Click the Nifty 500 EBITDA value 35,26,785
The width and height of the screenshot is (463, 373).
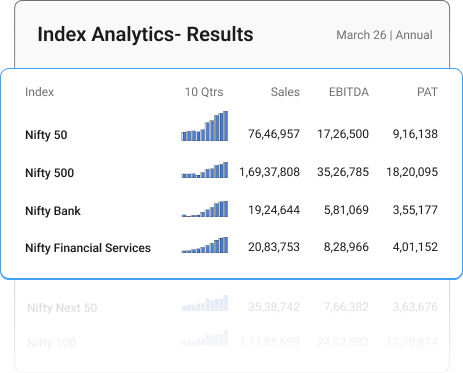pyautogui.click(x=343, y=172)
